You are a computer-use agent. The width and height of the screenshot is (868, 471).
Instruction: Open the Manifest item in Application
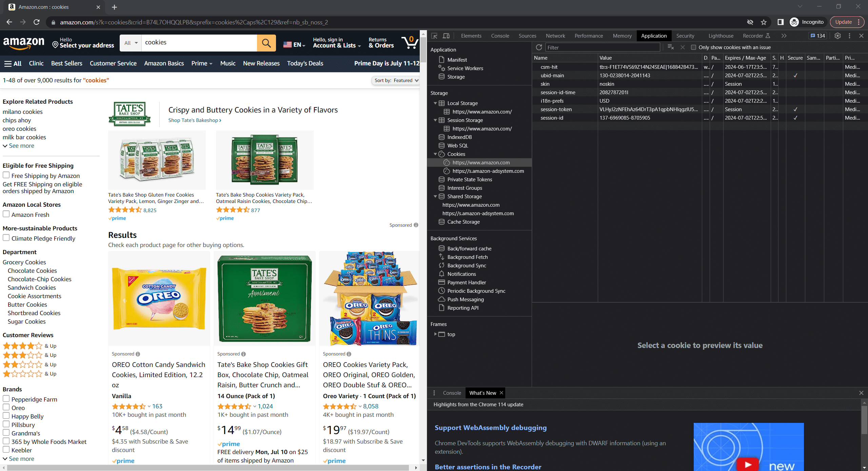457,60
